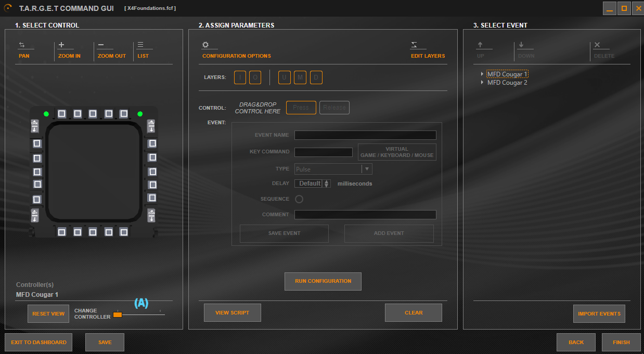Select uppermost square button on MFD right column
This screenshot has width=644, height=354.
(152, 143)
